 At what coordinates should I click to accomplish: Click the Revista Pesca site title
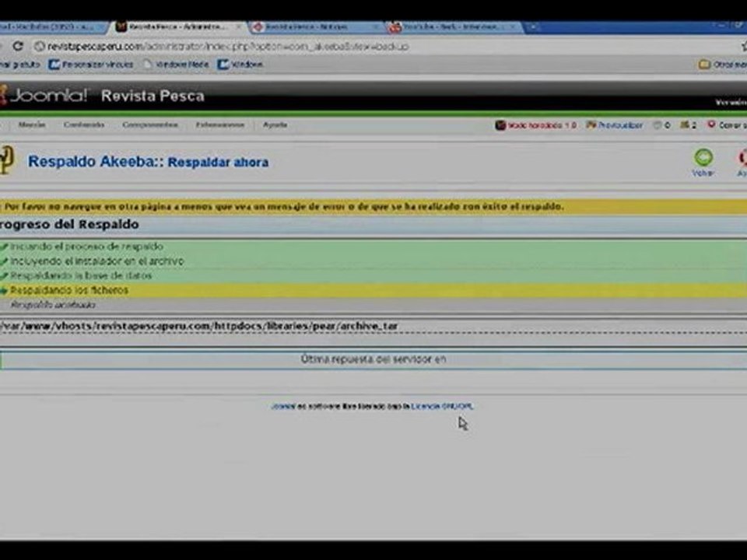(153, 96)
